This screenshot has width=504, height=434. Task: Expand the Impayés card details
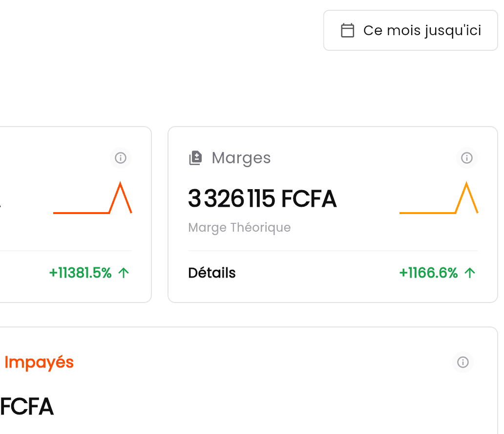click(x=39, y=363)
